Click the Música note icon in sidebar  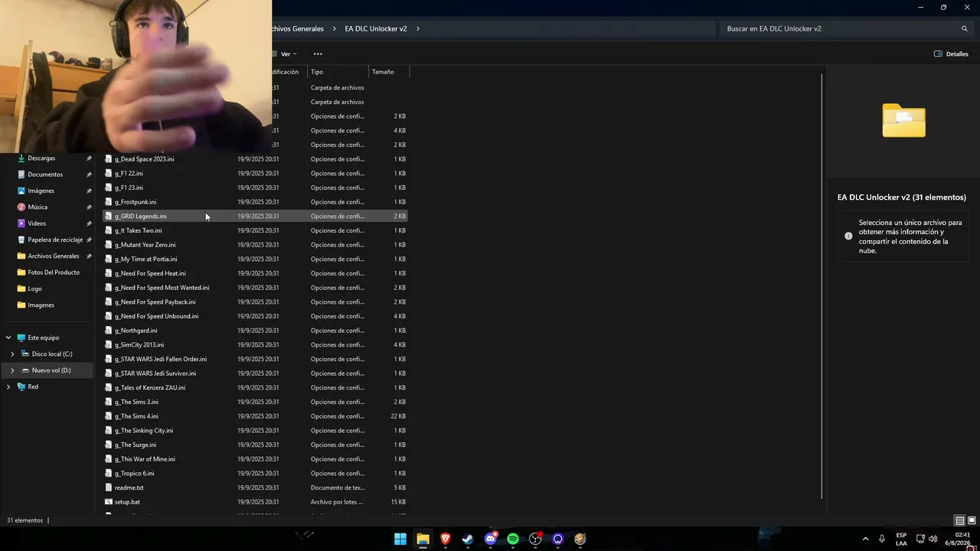tap(21, 207)
